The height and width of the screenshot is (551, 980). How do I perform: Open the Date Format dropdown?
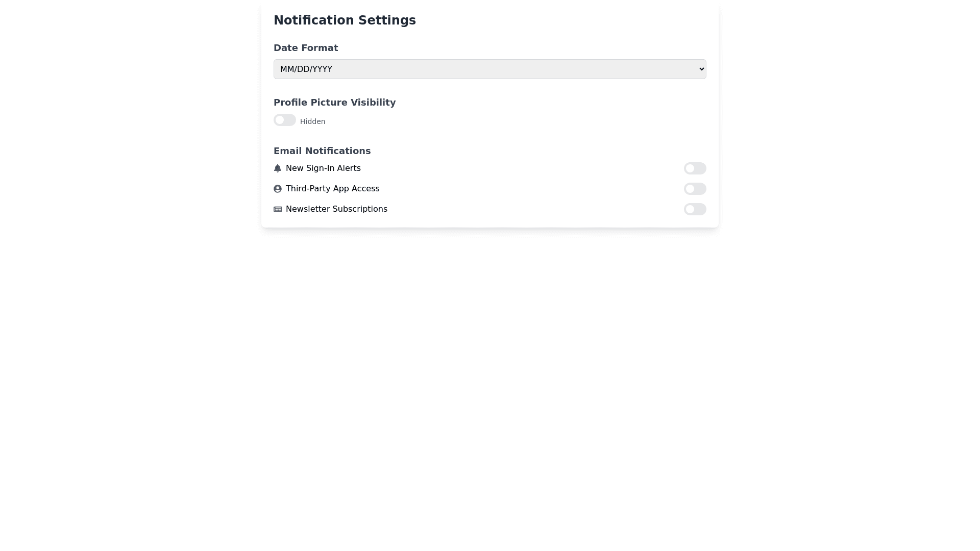point(489,69)
